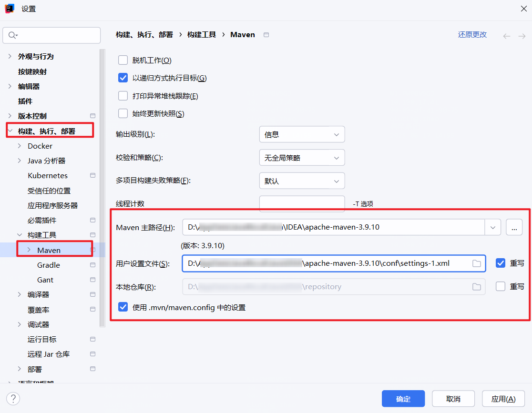532x413 pixels.
Task: Enable 打印异常堆栈跟踪 checkbox
Action: [x=123, y=96]
